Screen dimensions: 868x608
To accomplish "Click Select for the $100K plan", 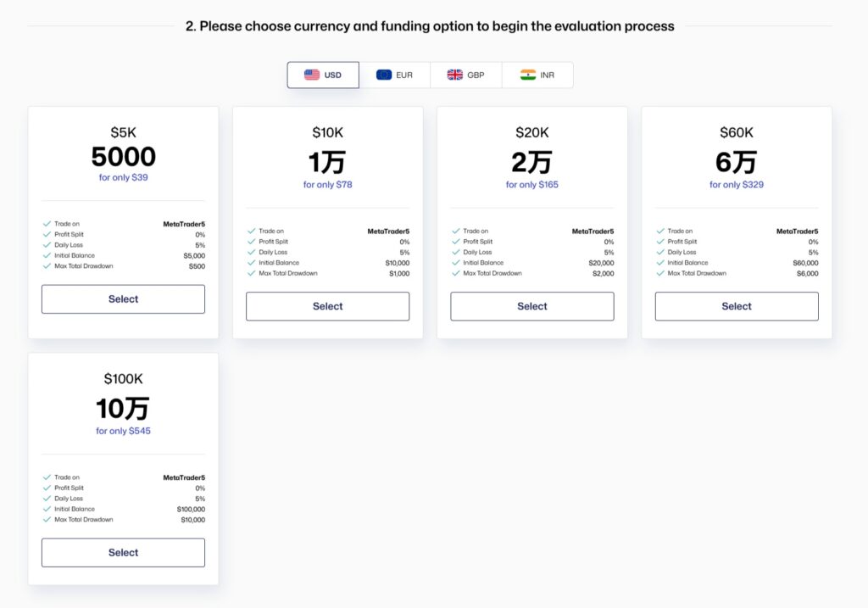I will (x=123, y=552).
